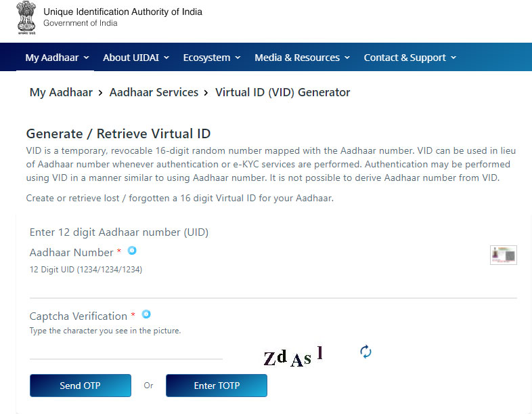This screenshot has width=532, height=414.
Task: Click the Send OTP button
Action: coord(81,386)
